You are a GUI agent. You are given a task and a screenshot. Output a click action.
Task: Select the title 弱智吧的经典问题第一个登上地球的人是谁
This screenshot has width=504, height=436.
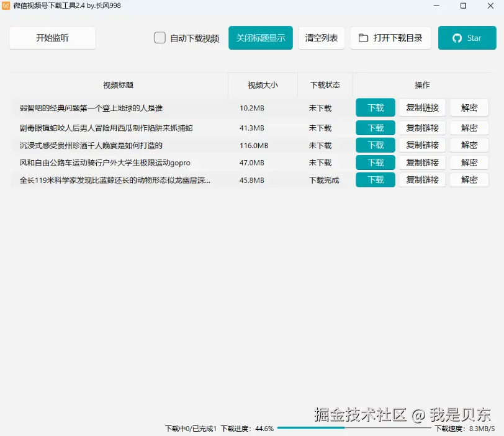(91, 108)
